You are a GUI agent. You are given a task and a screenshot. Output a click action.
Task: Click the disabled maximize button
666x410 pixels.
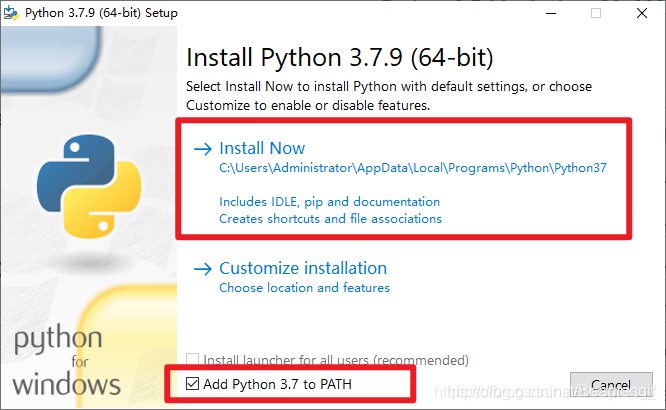tap(596, 13)
